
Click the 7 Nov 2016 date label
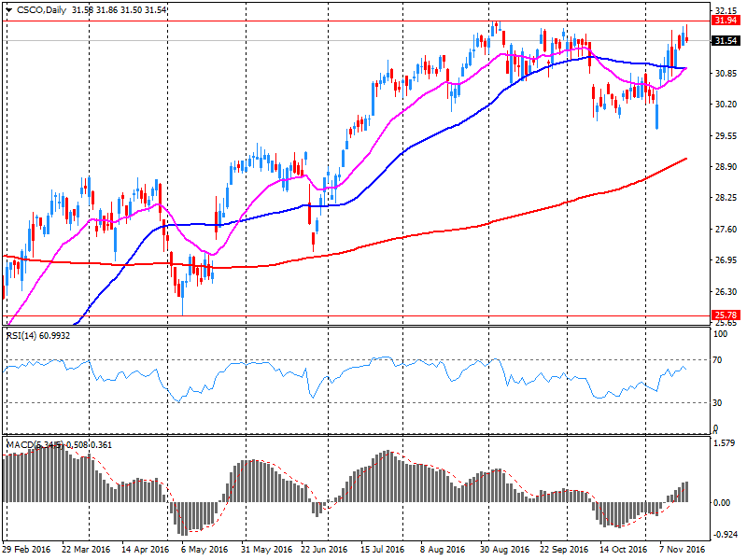pos(683,549)
